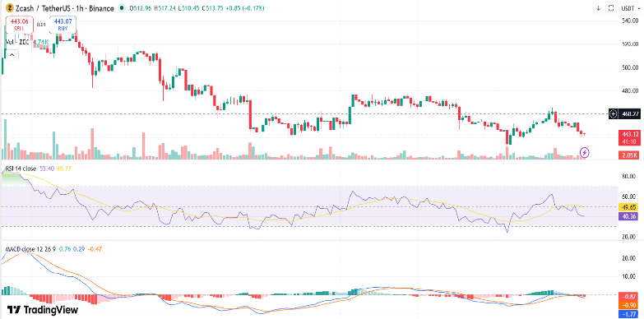The height and width of the screenshot is (319, 644).
Task: Open the USDT currency dropdown
Action: (x=631, y=7)
